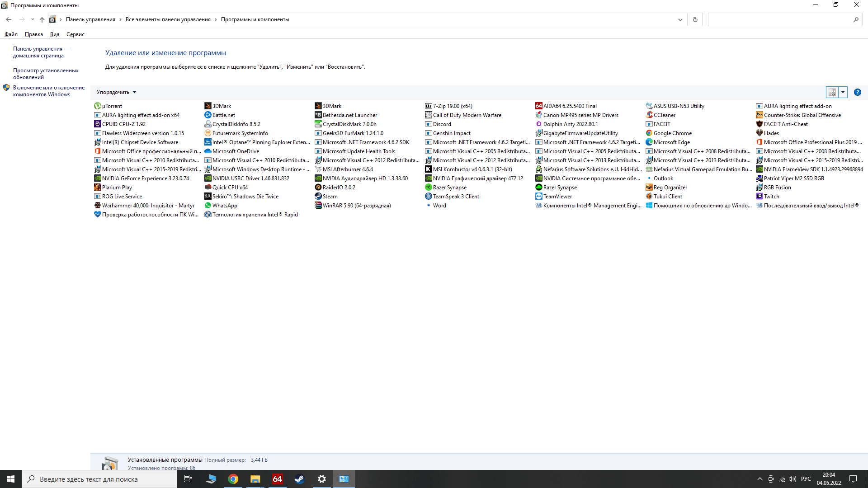868x488 pixels.
Task: Go back to the previous page
Action: (x=9, y=19)
